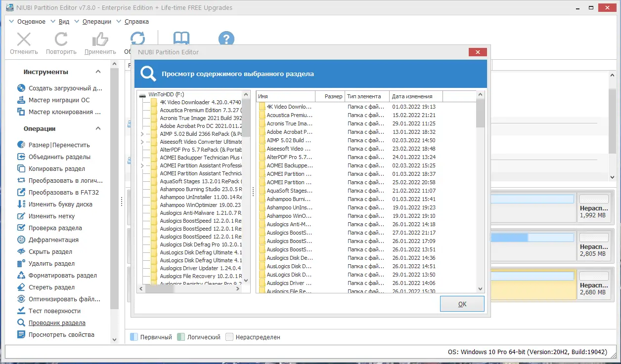This screenshot has height=364, width=621.
Task: Close the NIUBI Partition Editor dialog
Action: (x=478, y=52)
